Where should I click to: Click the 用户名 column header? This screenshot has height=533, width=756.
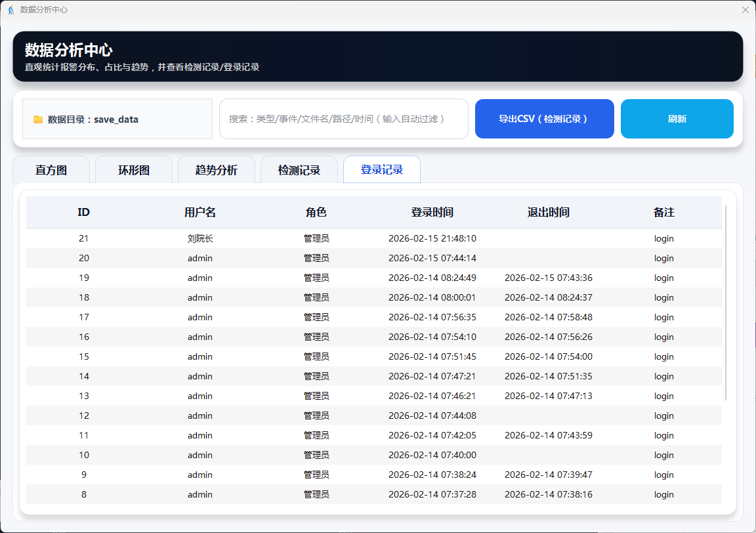click(200, 213)
